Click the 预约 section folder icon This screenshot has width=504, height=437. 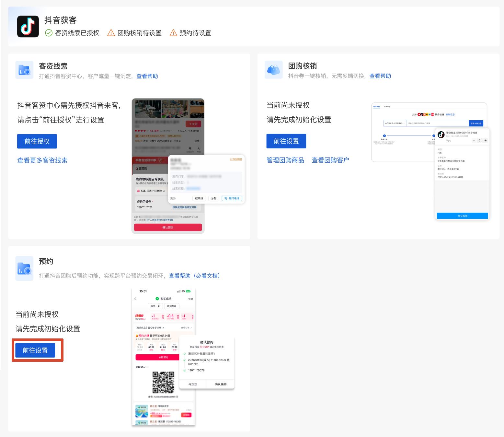[x=24, y=268]
